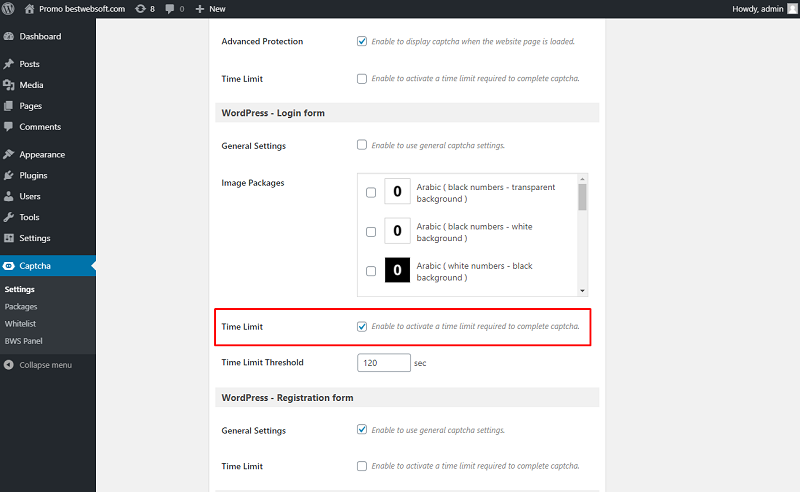Click the Pages icon in sidebar
This screenshot has width=800, height=492.
coord(9,106)
